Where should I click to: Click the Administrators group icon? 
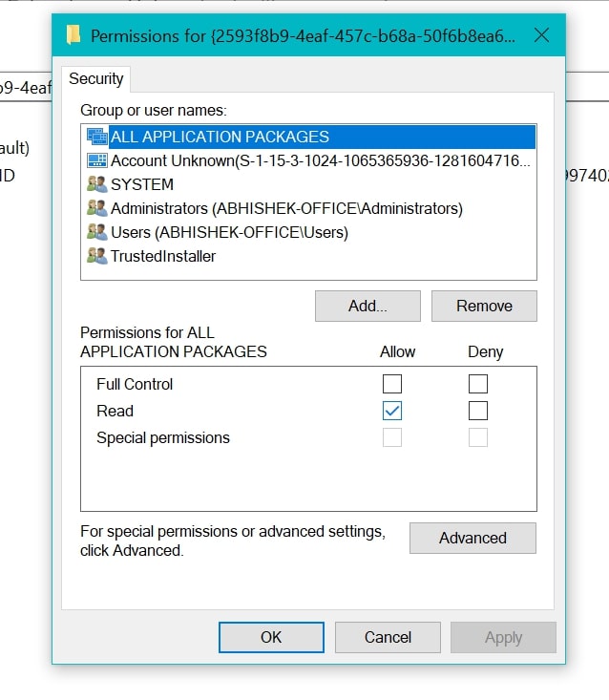click(x=96, y=208)
